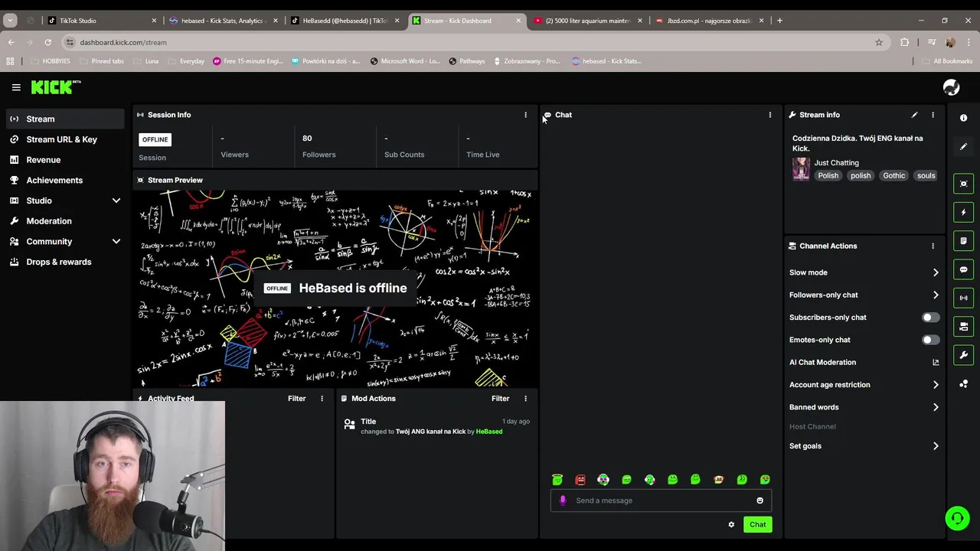Insert the red angry emote
Image resolution: width=980 pixels, height=551 pixels.
coord(580,480)
